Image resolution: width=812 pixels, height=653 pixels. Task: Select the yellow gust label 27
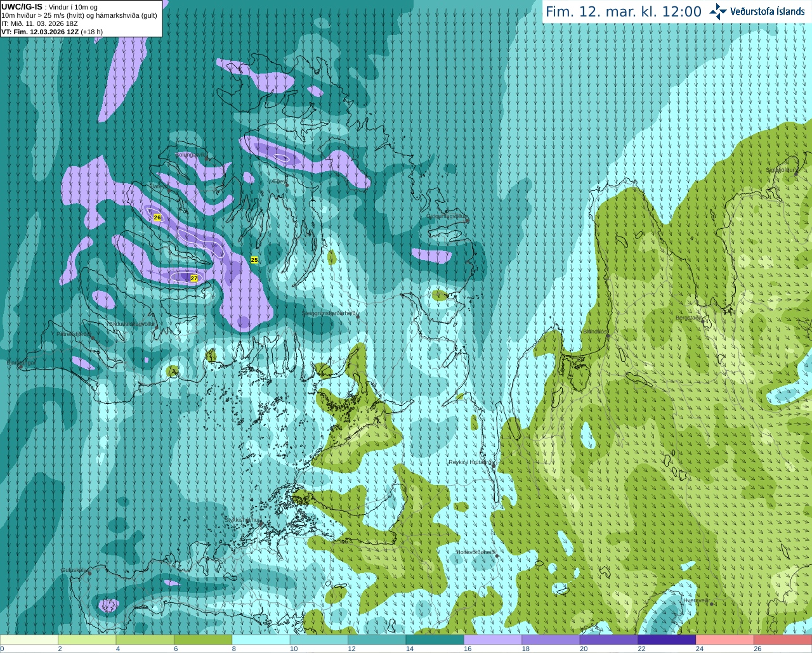194,278
